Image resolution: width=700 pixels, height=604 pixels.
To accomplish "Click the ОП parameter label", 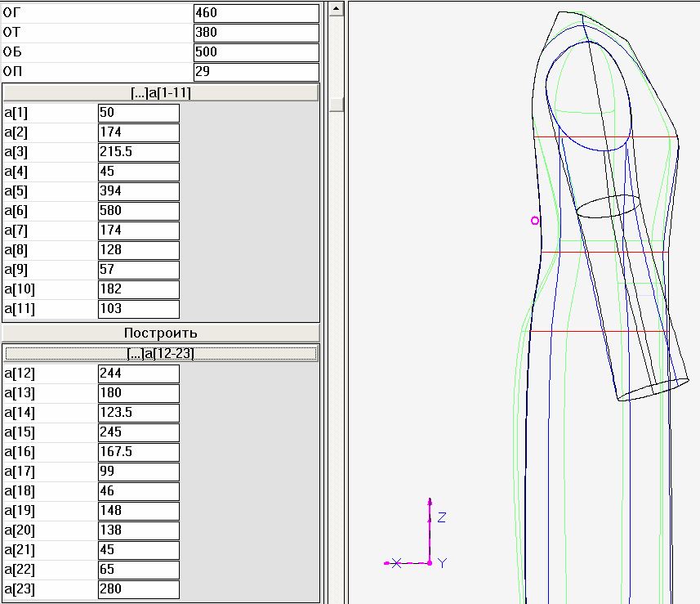I will pos(12,72).
